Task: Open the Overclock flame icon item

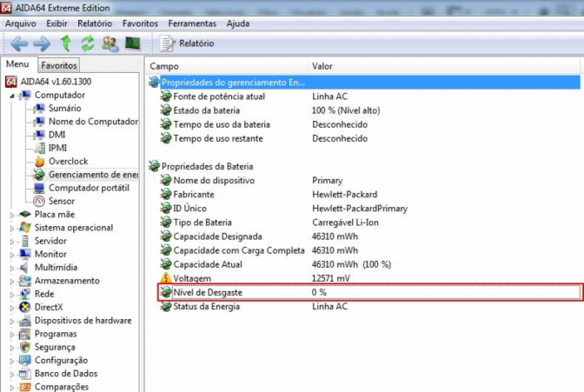Action: tap(39, 162)
